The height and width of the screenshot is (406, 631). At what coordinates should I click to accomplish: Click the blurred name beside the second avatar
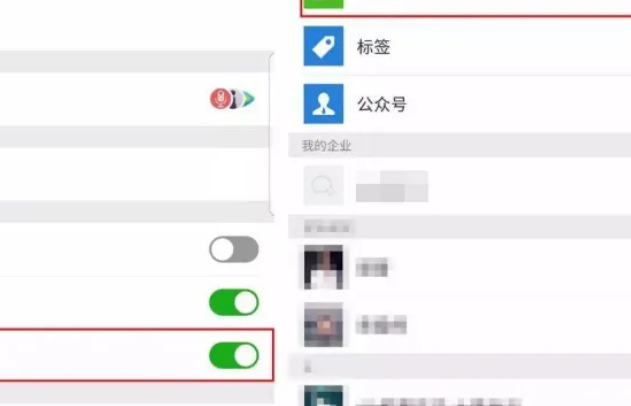[381, 325]
